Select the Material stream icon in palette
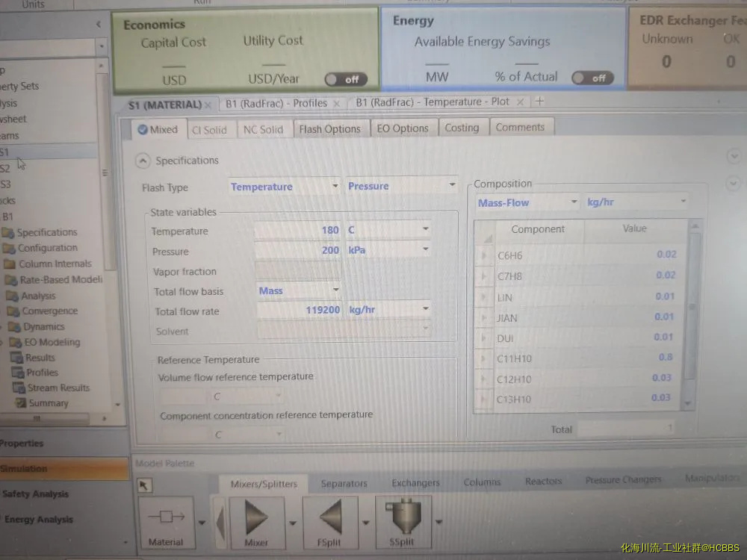 point(166,518)
